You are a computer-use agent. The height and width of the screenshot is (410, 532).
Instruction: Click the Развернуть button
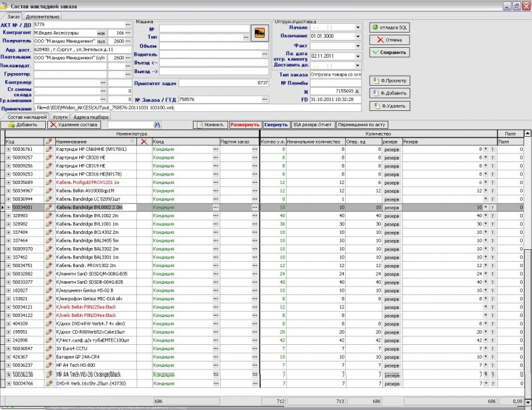(x=244, y=125)
